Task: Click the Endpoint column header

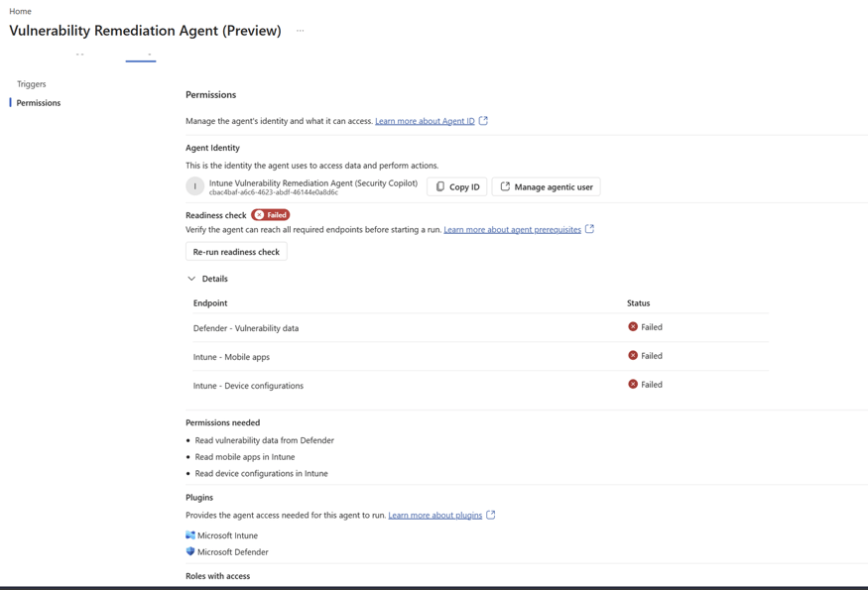Action: click(x=210, y=303)
